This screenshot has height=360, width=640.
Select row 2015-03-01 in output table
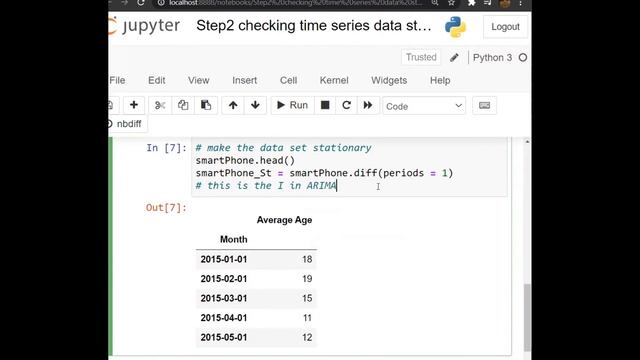click(256, 298)
